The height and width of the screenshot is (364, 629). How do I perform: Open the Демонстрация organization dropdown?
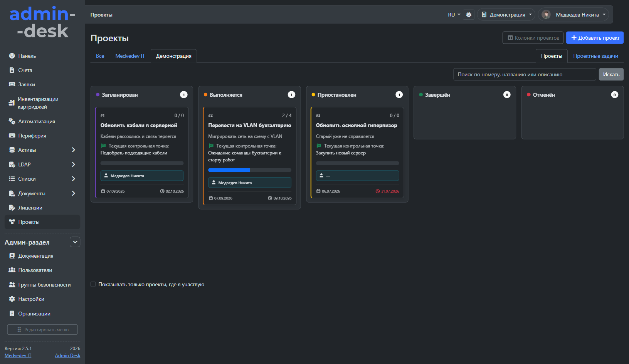[x=506, y=15]
